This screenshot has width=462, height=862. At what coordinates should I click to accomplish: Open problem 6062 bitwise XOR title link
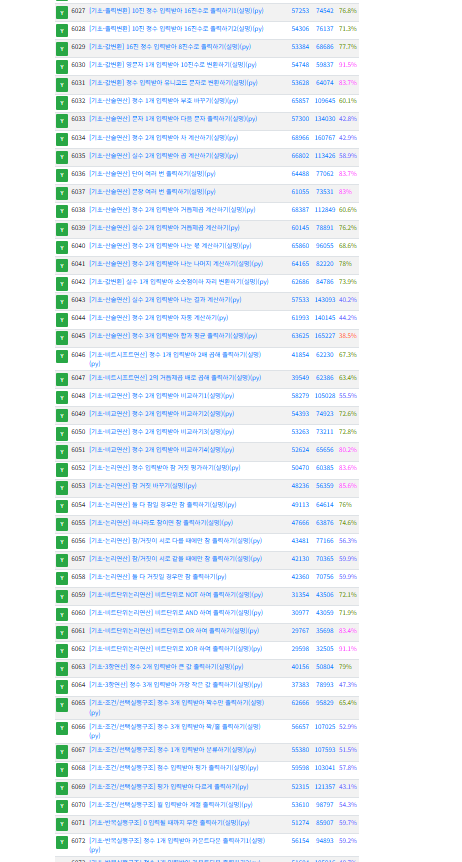click(175, 649)
